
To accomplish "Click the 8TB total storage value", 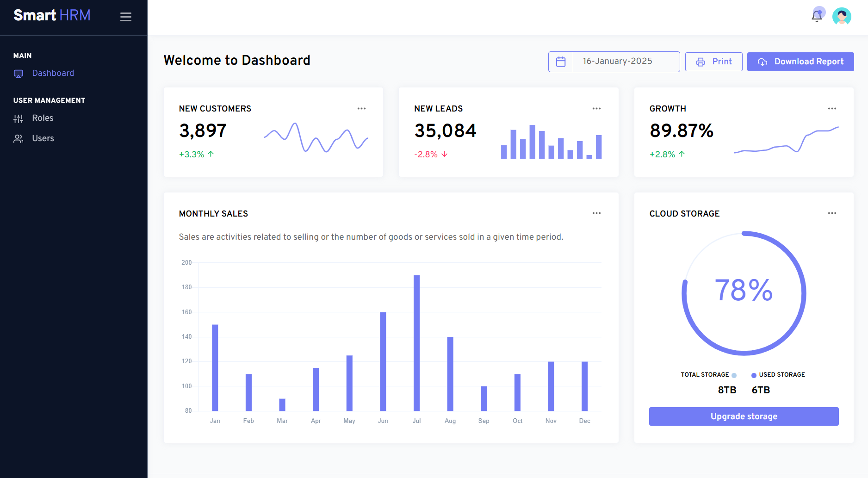I will pos(727,390).
